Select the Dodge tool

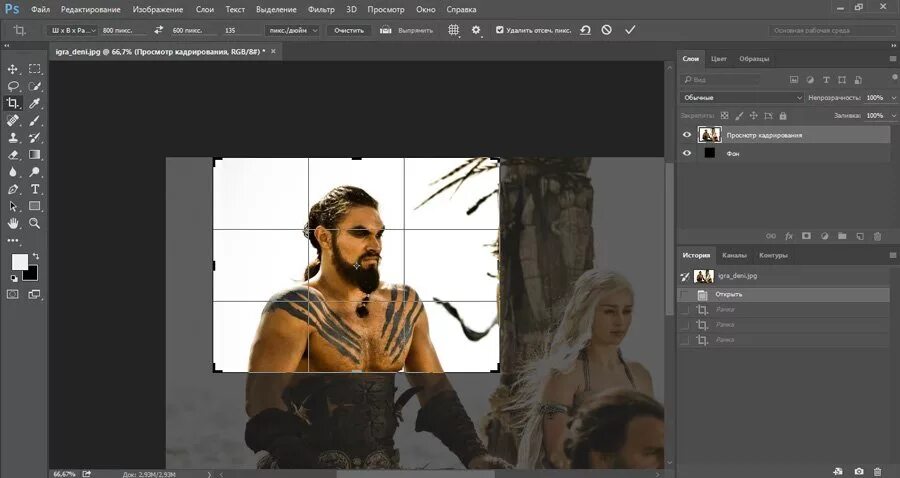click(35, 172)
